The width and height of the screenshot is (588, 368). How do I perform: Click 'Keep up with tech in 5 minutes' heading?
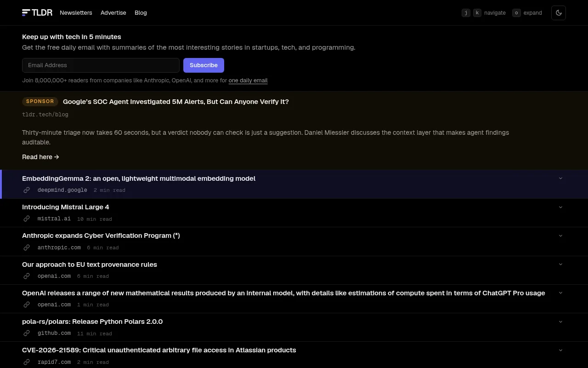click(x=72, y=37)
